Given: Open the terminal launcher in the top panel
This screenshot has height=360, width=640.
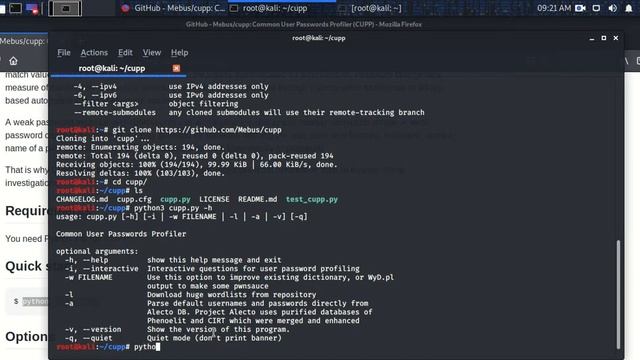Looking at the screenshot, I should 16,8.
